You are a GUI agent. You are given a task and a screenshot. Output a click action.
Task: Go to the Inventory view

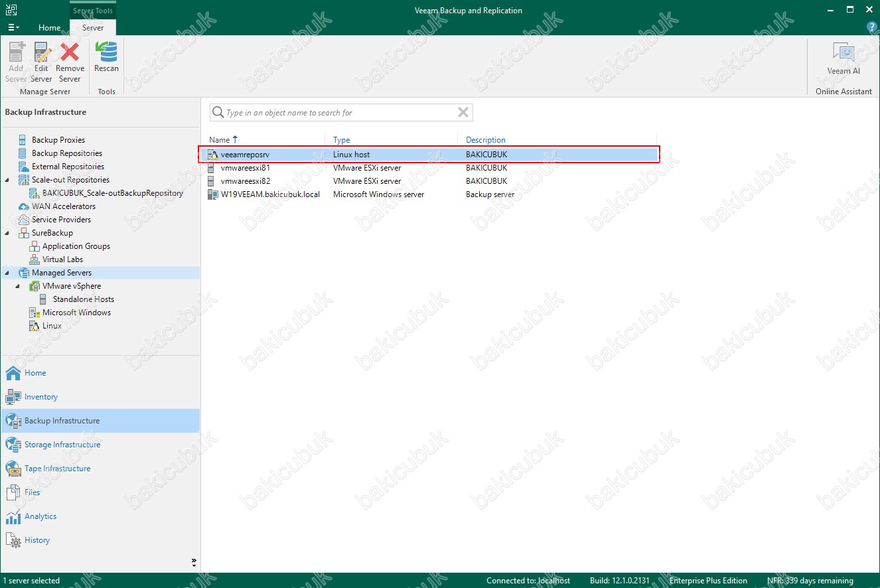coord(100,397)
